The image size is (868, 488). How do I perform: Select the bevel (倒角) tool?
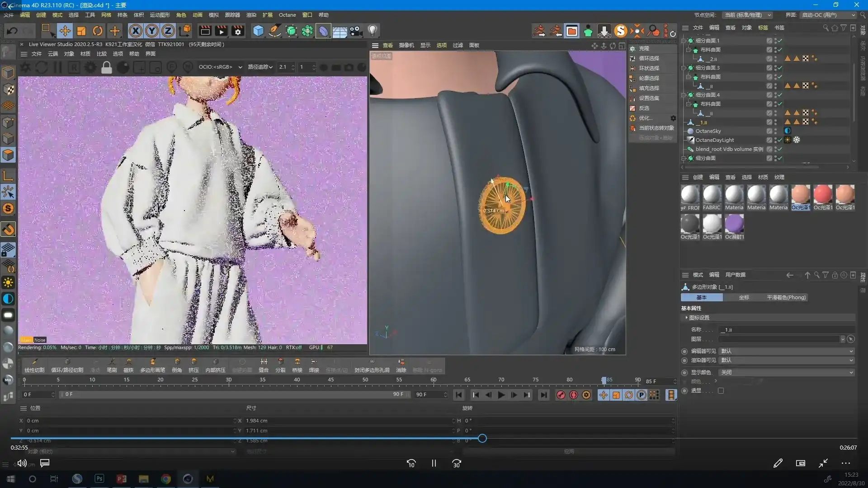point(177,365)
